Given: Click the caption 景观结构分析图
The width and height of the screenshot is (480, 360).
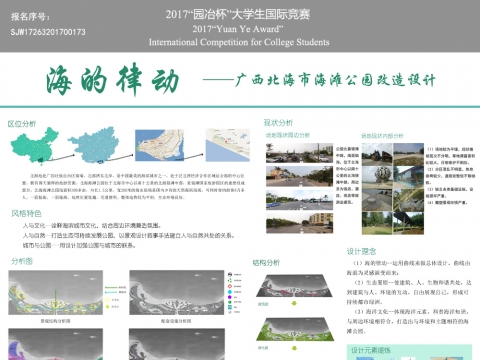Looking at the screenshot, I should click(55, 321).
